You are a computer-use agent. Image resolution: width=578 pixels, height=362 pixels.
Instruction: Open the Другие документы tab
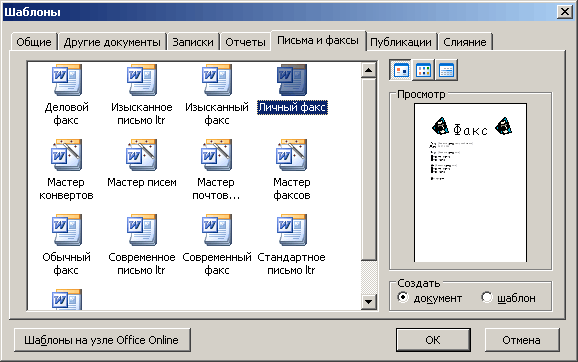pos(112,42)
